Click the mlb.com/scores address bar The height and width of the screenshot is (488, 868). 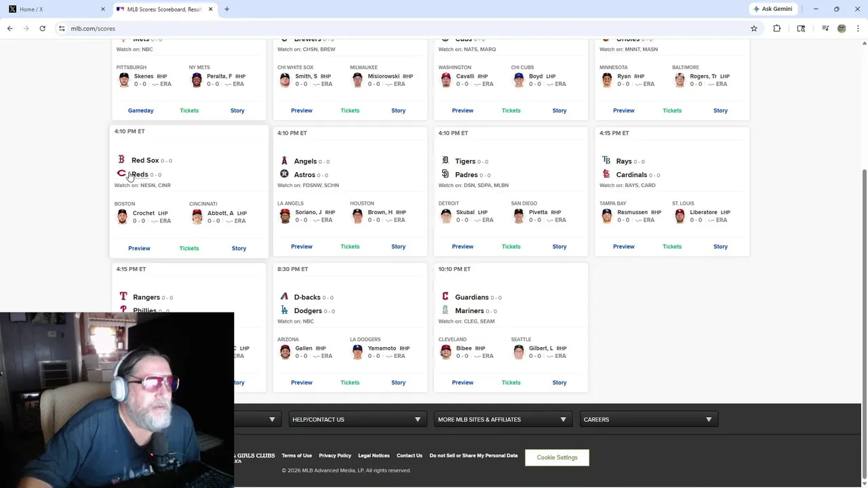(400, 28)
